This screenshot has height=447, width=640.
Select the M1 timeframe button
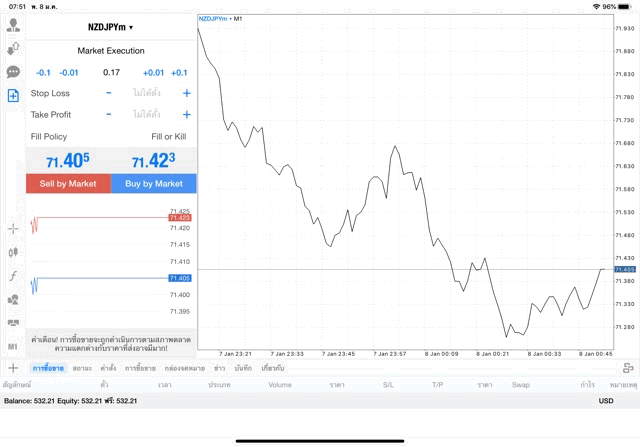coord(13,346)
